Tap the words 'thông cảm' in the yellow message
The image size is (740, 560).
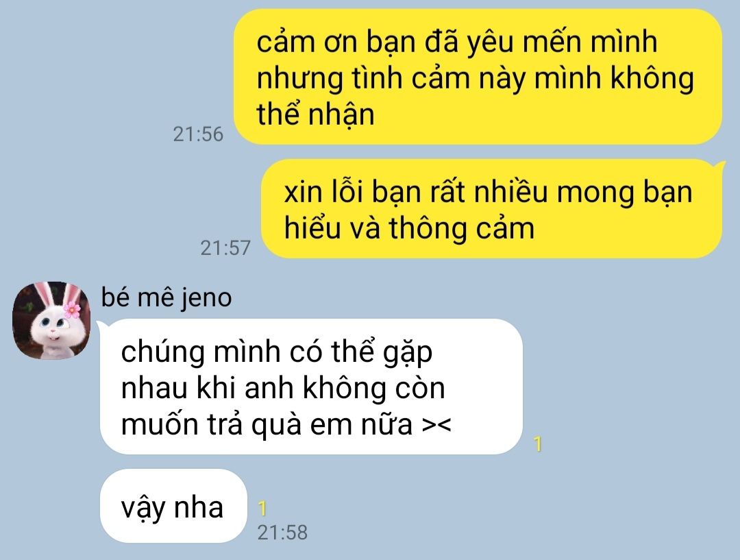coord(462,228)
